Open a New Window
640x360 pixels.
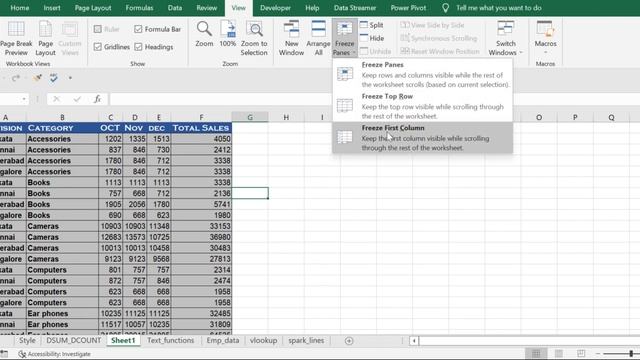click(291, 38)
